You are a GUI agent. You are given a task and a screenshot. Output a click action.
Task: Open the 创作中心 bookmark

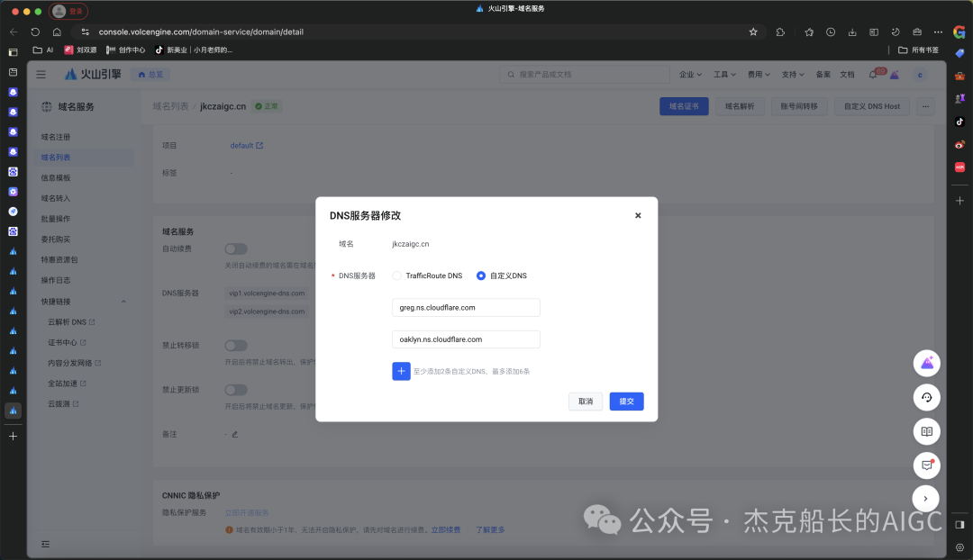click(126, 50)
